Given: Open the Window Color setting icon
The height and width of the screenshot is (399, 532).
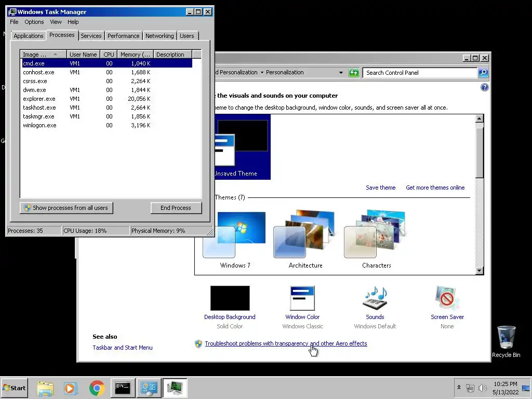Looking at the screenshot, I should tap(302, 298).
